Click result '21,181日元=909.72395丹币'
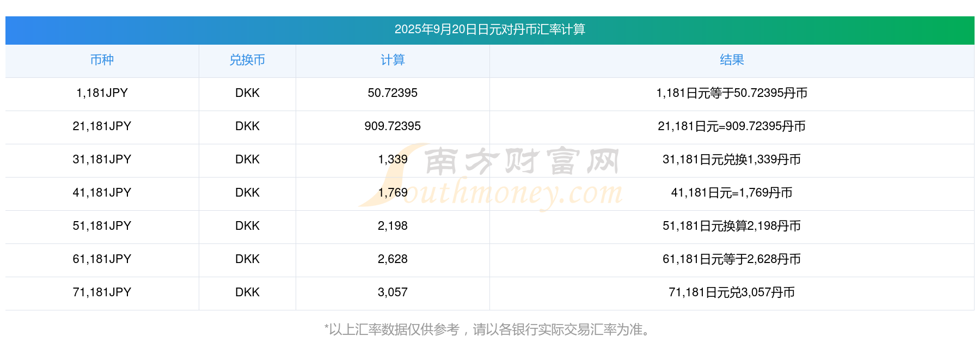 (732, 126)
